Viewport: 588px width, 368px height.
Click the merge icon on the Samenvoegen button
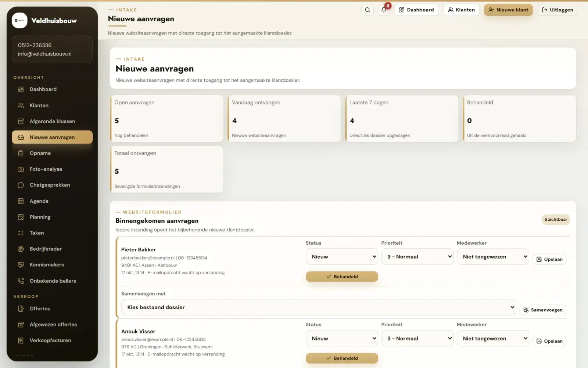point(526,310)
